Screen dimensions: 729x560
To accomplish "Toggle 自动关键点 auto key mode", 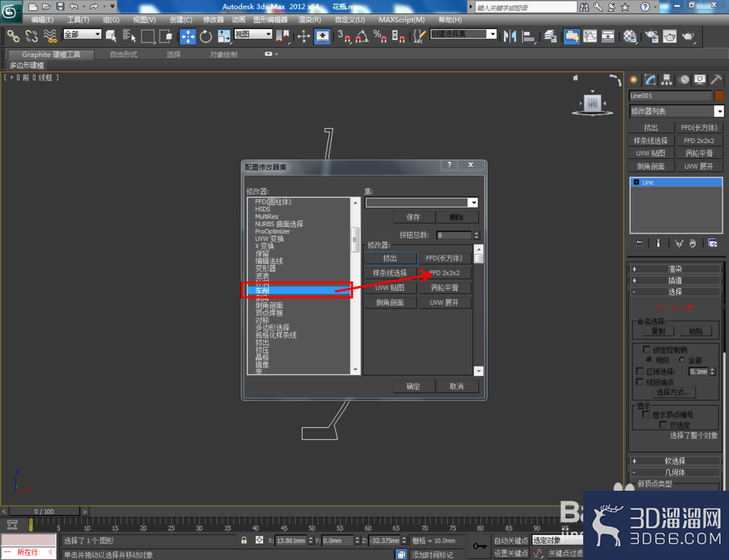I will [x=510, y=540].
